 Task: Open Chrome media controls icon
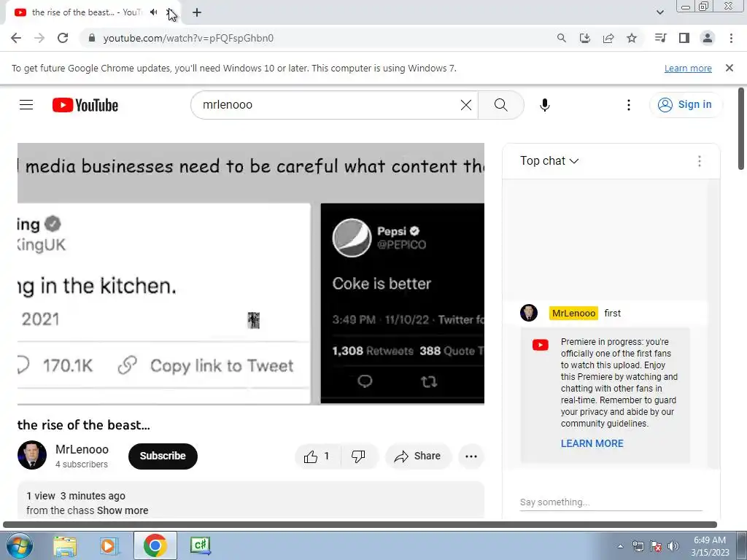[x=660, y=38]
